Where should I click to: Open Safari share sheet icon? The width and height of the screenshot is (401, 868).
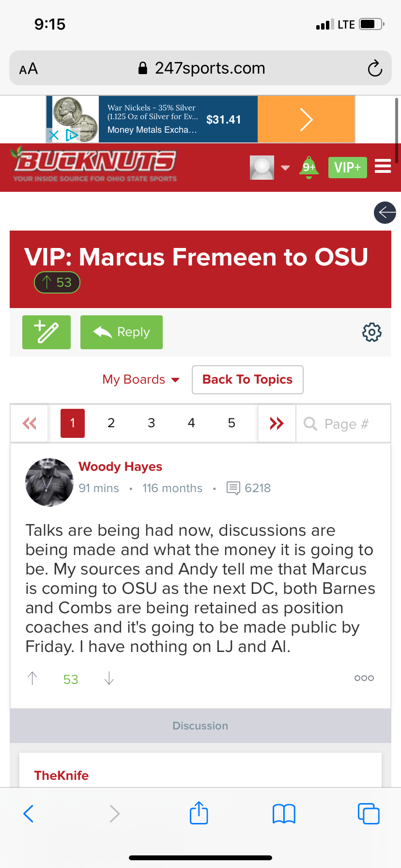coord(199,813)
